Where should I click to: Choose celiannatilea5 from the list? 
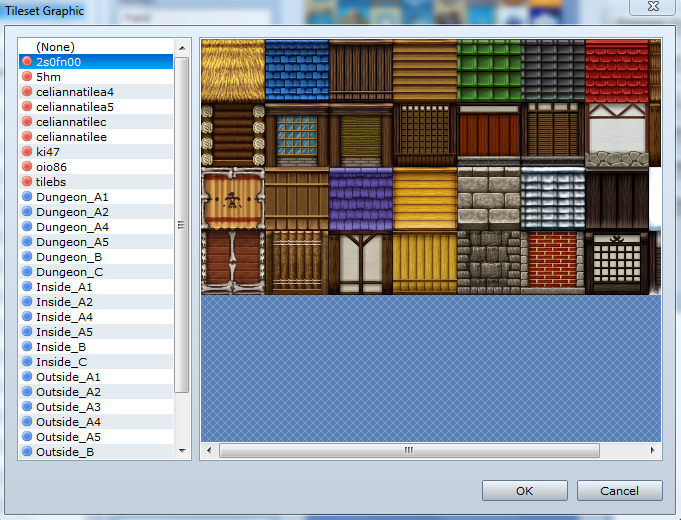tap(96, 107)
